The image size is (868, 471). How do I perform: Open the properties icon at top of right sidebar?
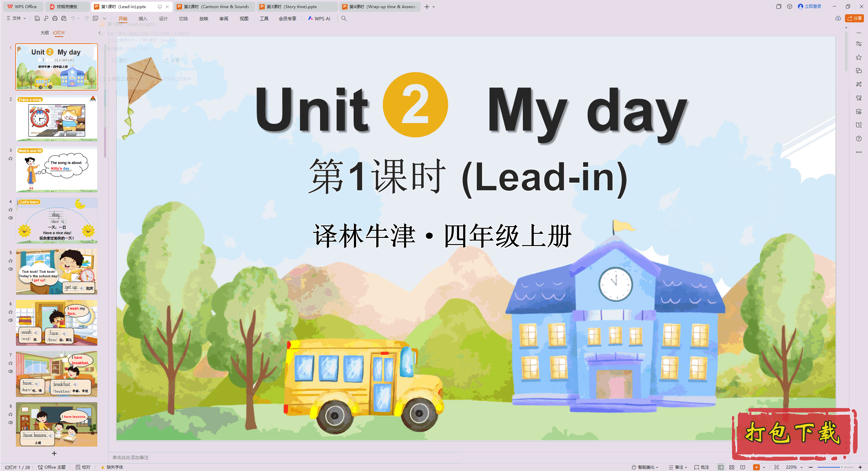click(859, 43)
